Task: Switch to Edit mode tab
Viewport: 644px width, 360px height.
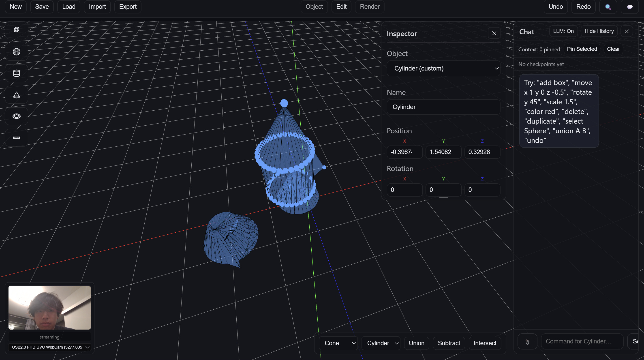Action: point(341,7)
